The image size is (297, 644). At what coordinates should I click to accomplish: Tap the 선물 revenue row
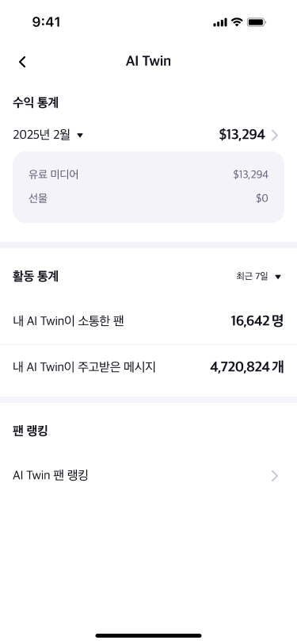[x=149, y=199]
